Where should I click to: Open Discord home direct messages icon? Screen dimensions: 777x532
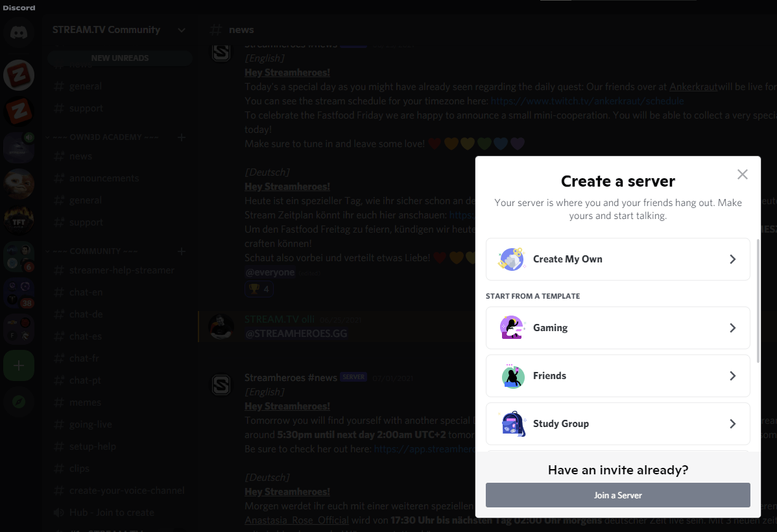tap(19, 32)
